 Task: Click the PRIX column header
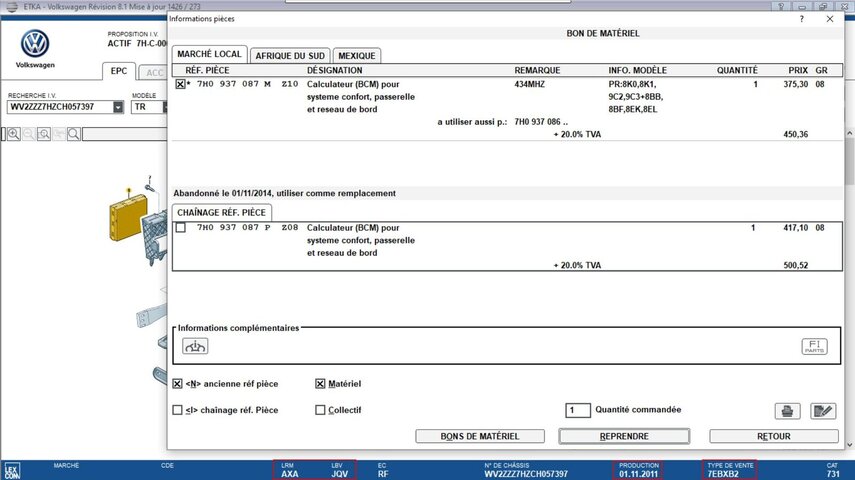coord(798,70)
